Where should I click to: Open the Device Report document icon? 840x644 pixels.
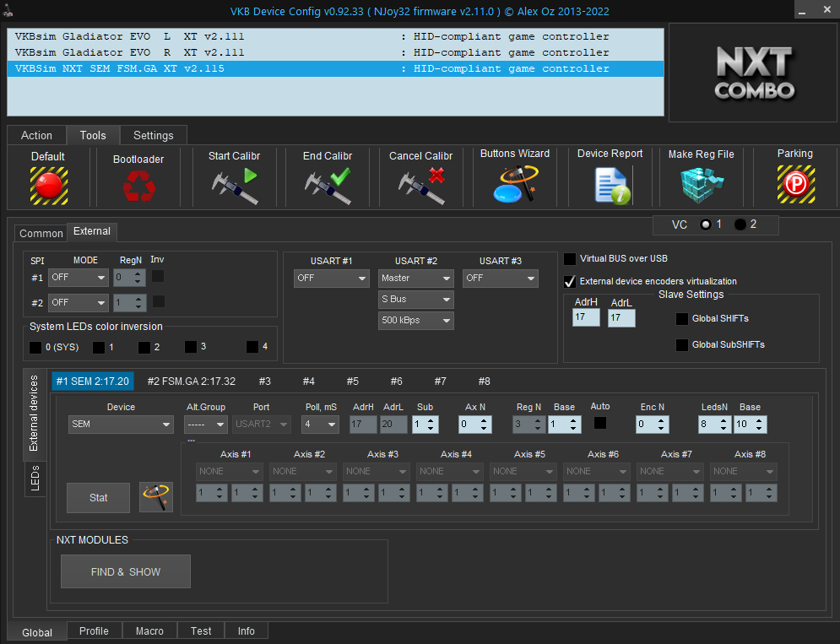[x=612, y=186]
